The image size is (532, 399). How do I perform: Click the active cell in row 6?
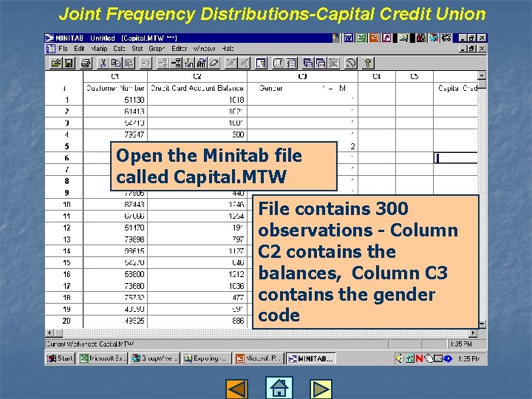click(x=456, y=158)
